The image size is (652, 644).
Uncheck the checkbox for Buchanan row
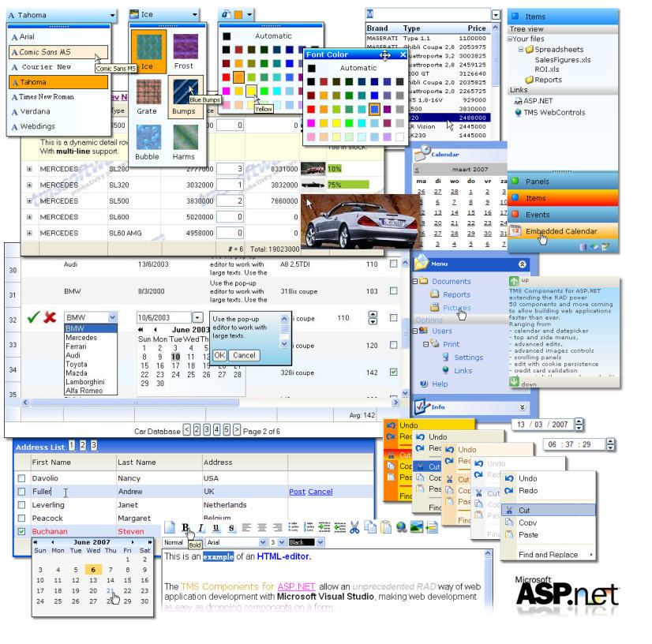click(x=21, y=531)
